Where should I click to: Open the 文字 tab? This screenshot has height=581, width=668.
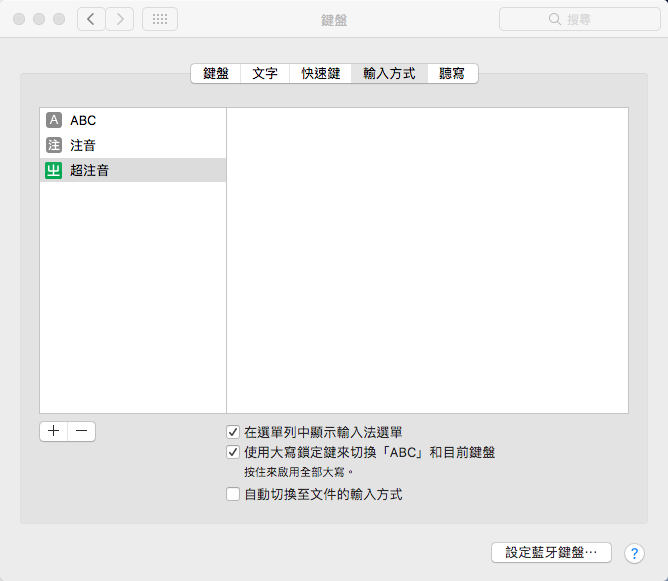click(265, 73)
